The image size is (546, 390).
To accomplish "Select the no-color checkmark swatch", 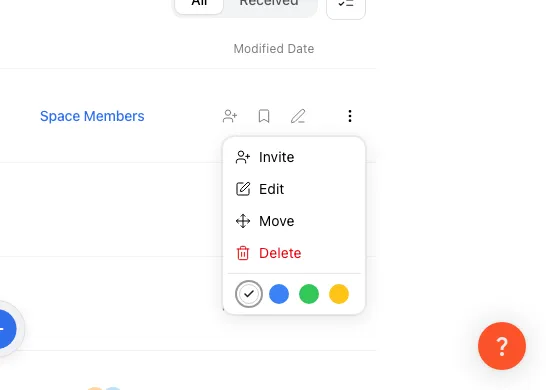I will (x=249, y=294).
